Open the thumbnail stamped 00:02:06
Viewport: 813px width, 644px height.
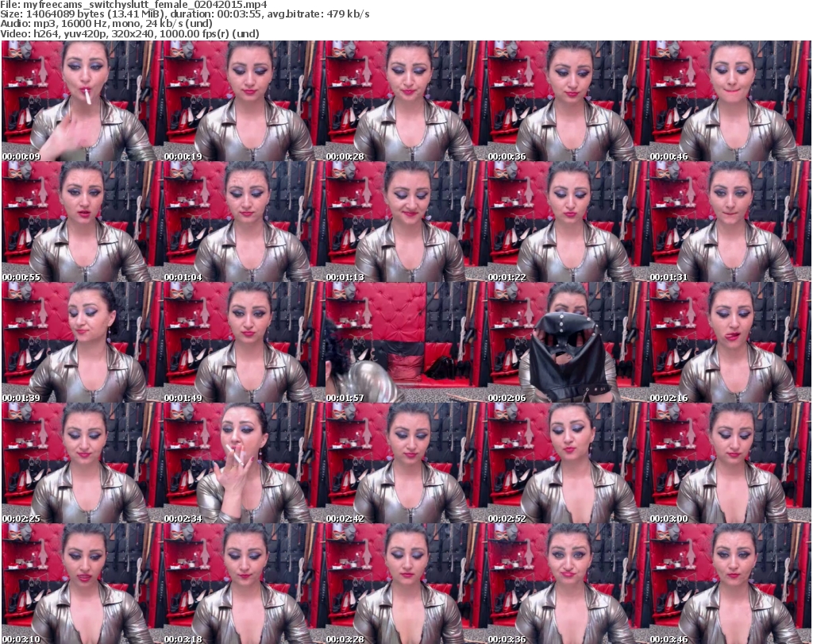(x=568, y=343)
